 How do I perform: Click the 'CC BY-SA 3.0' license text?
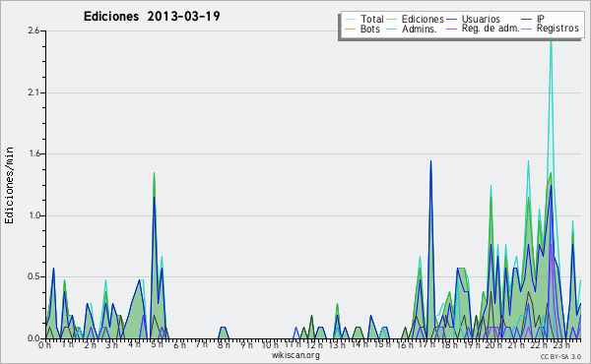pos(560,357)
